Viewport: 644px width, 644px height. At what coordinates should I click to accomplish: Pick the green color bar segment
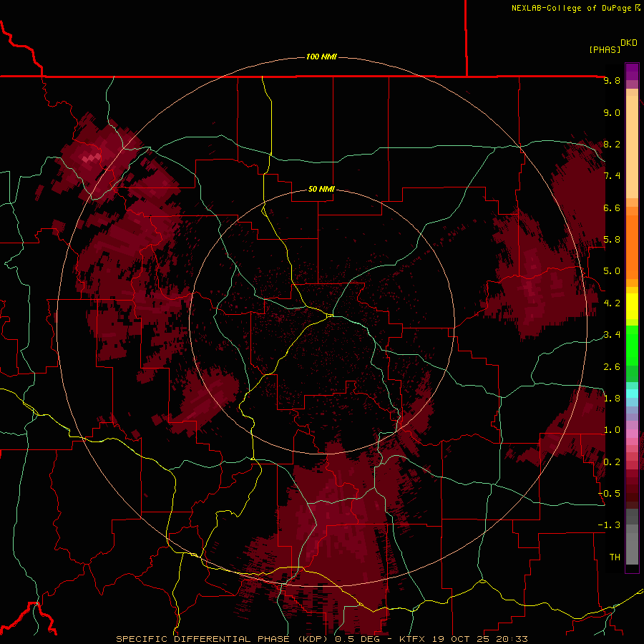(x=632, y=346)
